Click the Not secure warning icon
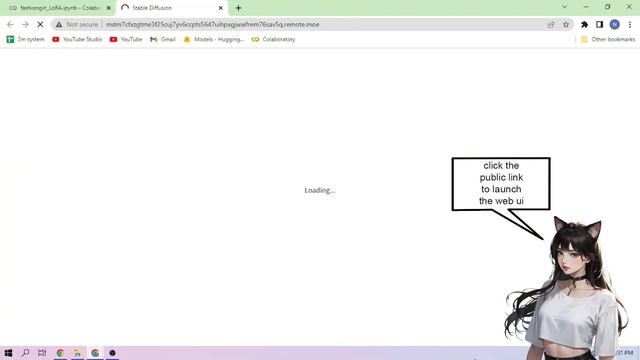The height and width of the screenshot is (360, 640). coord(59,24)
